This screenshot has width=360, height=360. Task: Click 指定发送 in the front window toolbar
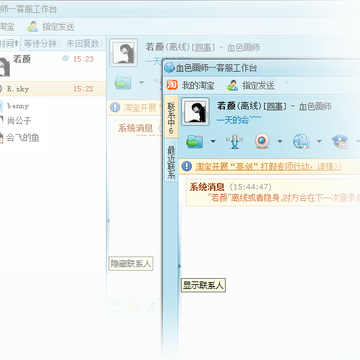(251, 86)
